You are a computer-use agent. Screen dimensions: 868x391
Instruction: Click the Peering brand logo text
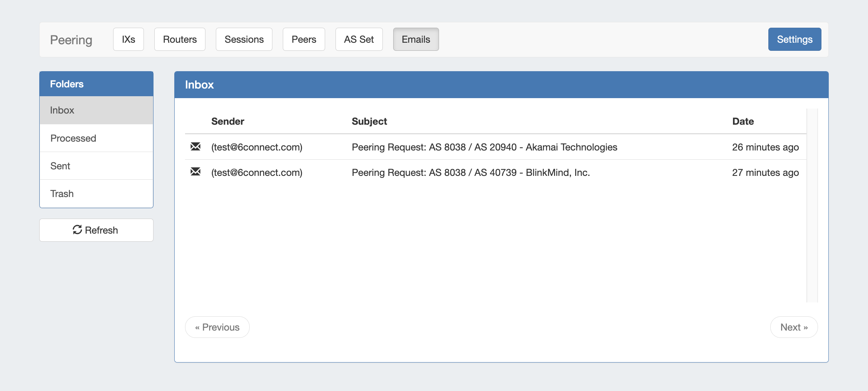point(71,40)
